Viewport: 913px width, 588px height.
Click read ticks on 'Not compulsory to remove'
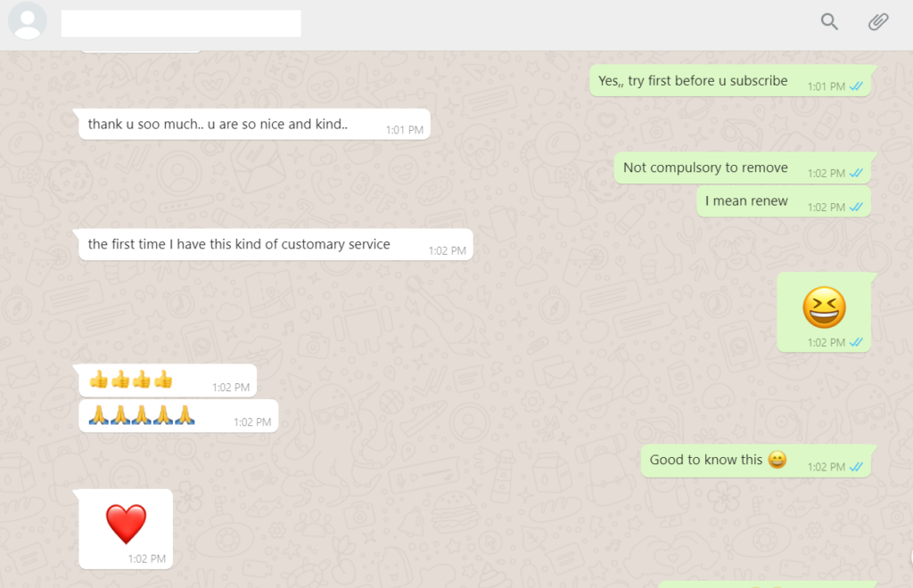[x=856, y=173]
